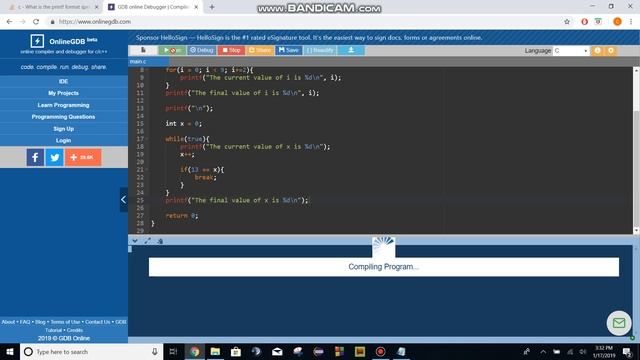
Task: Open volume control in system tray
Action: [x=583, y=351]
